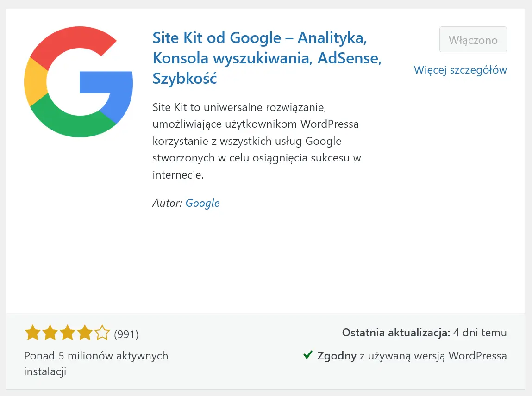This screenshot has width=532, height=396.
Task: Click the "4 dni temu" update text
Action: (x=479, y=332)
